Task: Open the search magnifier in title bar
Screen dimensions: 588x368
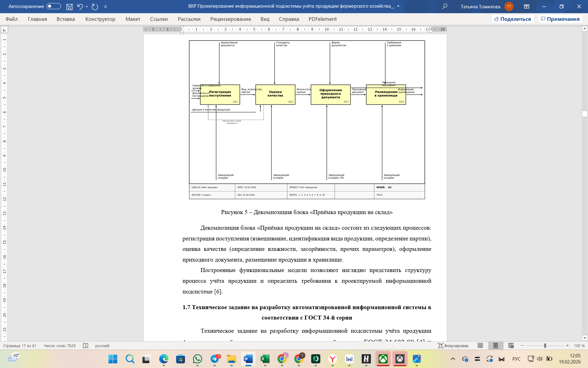Action: pos(445,6)
